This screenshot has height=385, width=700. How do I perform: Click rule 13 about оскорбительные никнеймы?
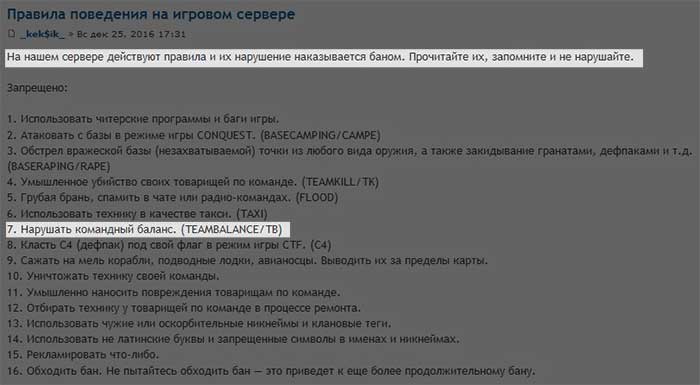pos(199,323)
